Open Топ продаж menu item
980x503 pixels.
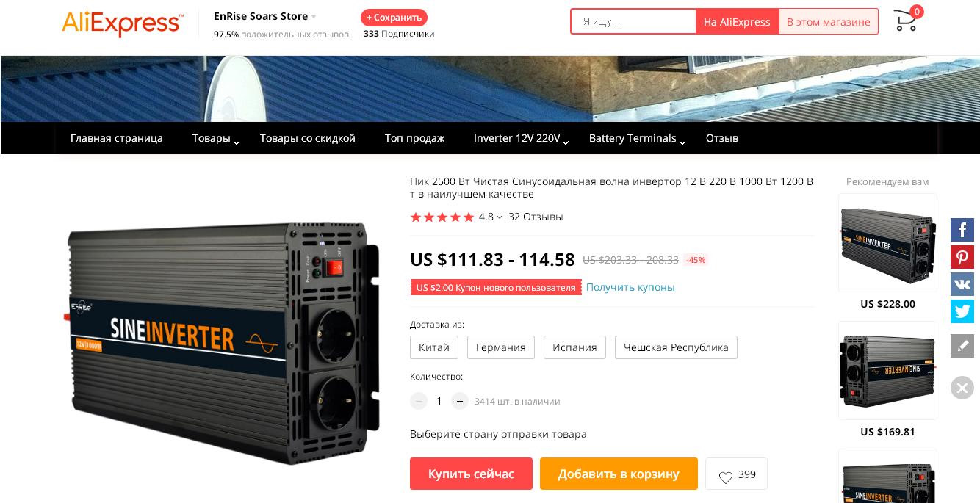(414, 138)
